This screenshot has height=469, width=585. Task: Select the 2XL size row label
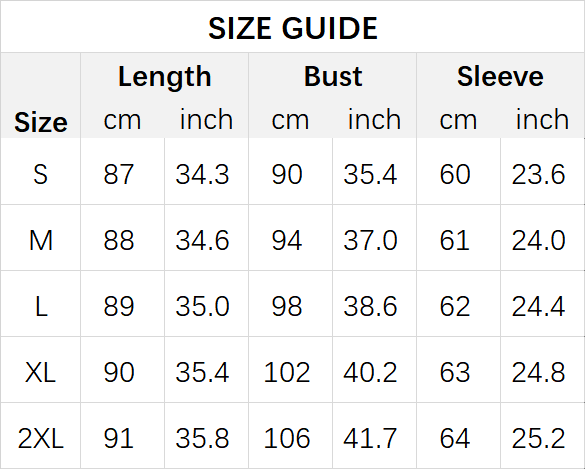pyautogui.click(x=41, y=438)
